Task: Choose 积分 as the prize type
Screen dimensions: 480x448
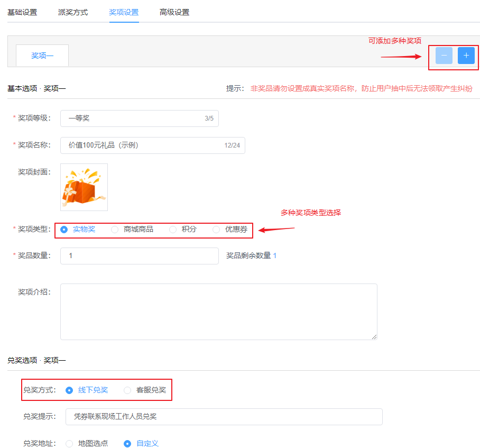Action: coord(173,230)
